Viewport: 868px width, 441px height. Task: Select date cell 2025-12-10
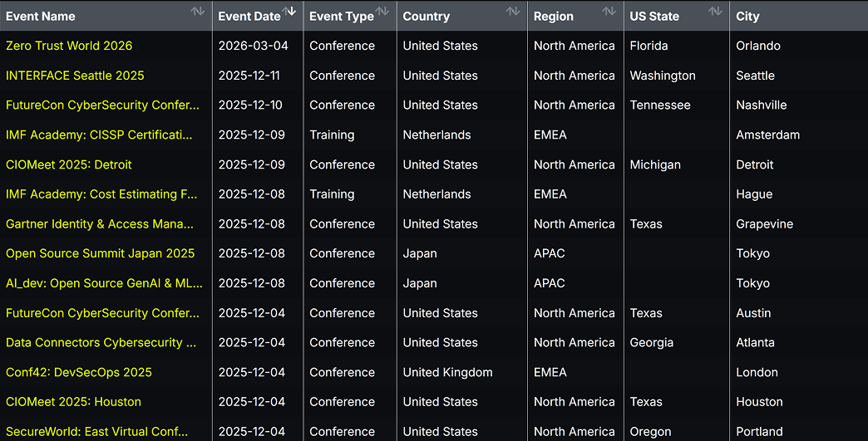[250, 105]
